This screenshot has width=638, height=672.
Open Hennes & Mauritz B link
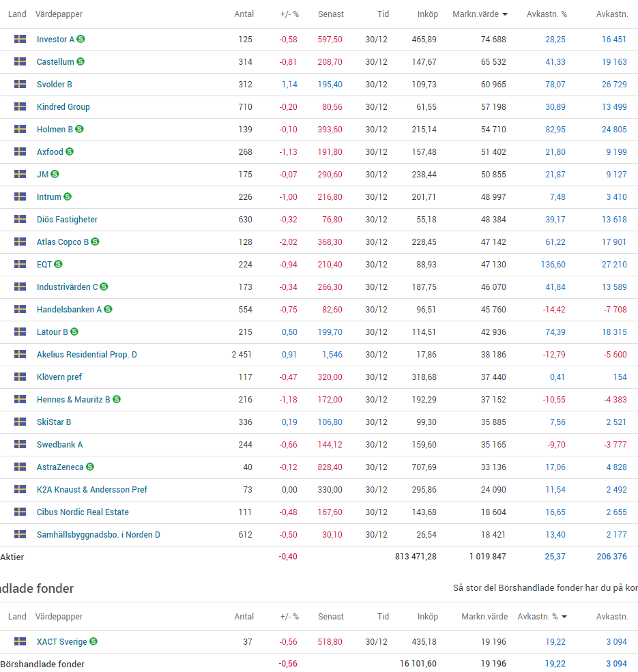73,399
